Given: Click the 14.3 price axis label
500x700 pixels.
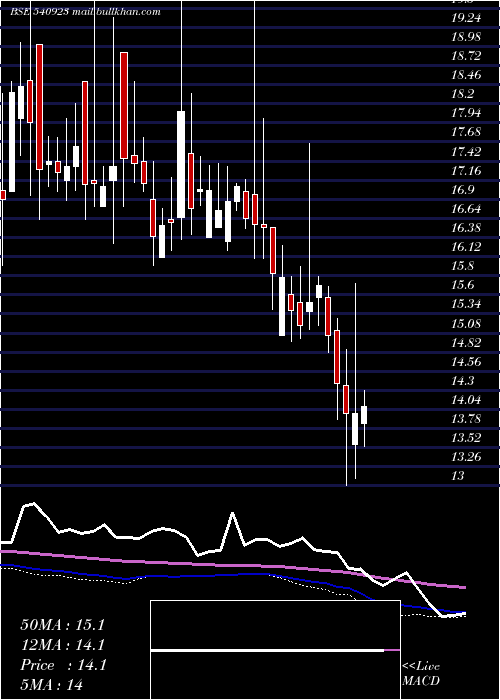Looking at the screenshot, I should (462, 381).
